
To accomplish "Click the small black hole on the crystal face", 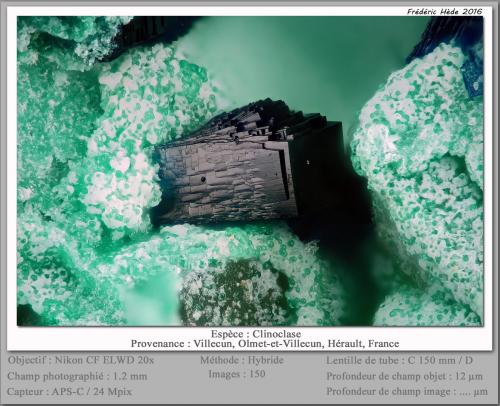I will coord(203,179).
